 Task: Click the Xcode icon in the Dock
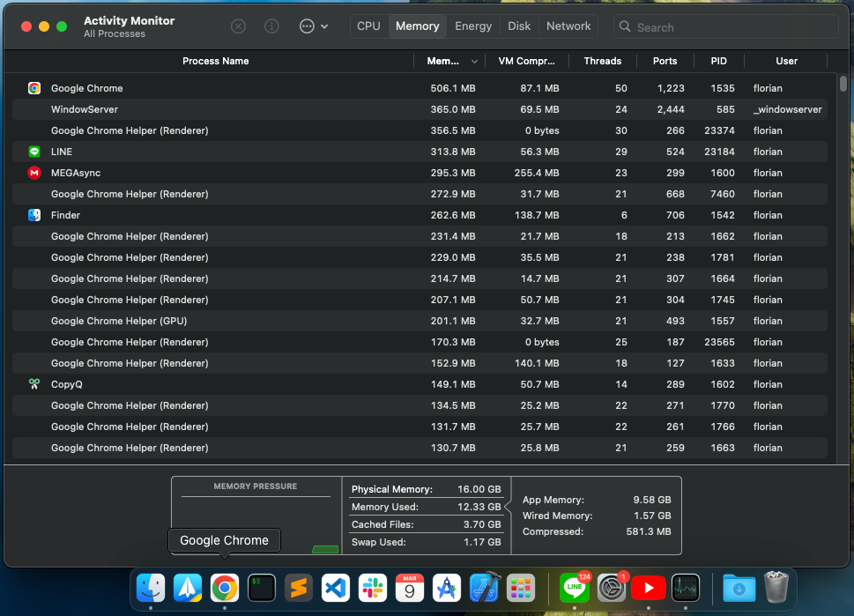coord(484,587)
